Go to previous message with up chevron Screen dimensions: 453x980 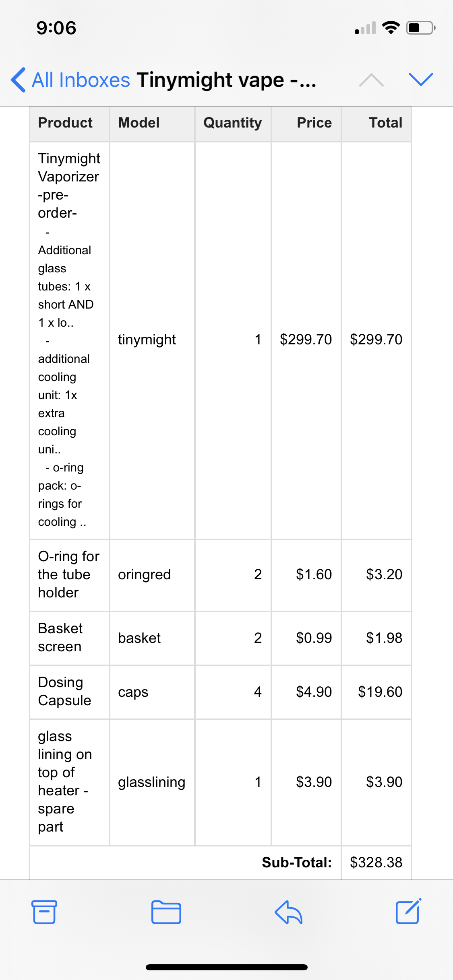tap(371, 80)
